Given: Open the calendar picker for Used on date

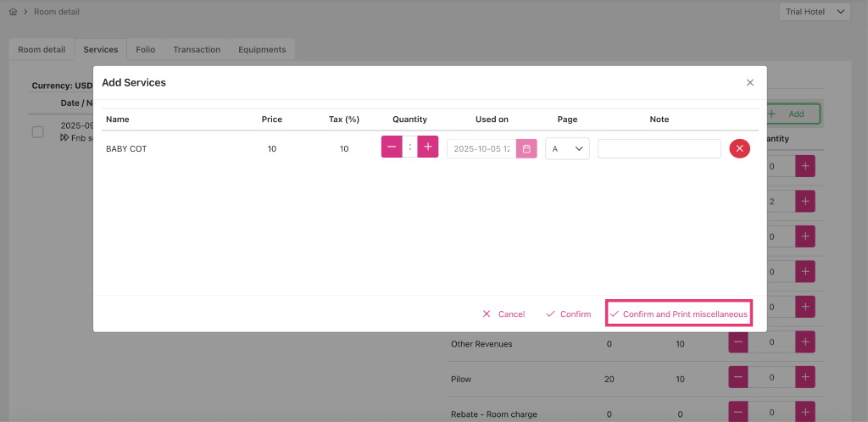Looking at the screenshot, I should (x=526, y=149).
